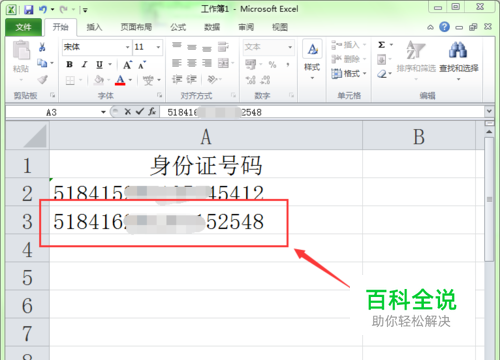
Task: Open the 样式 styles gallery
Action: coord(312,59)
